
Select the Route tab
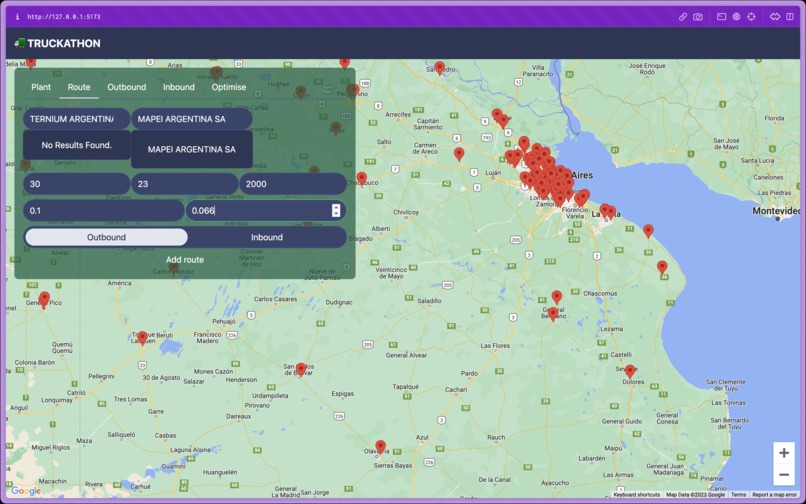[x=79, y=87]
